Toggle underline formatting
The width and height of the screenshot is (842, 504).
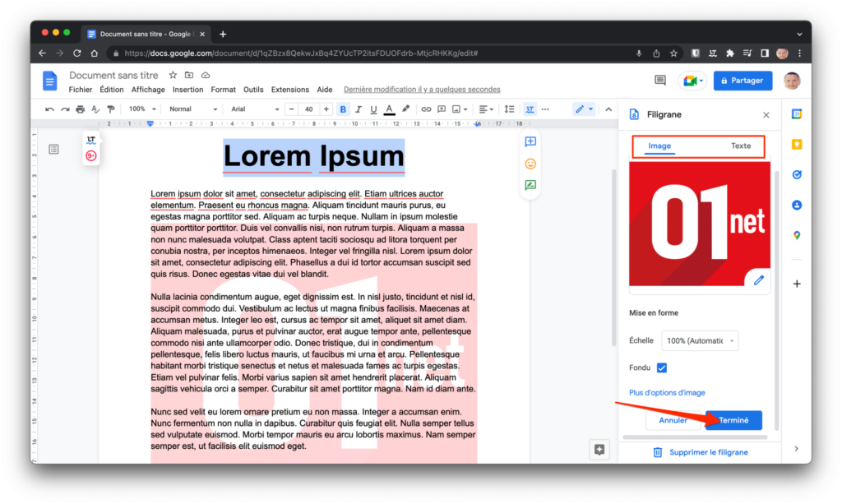(x=374, y=109)
